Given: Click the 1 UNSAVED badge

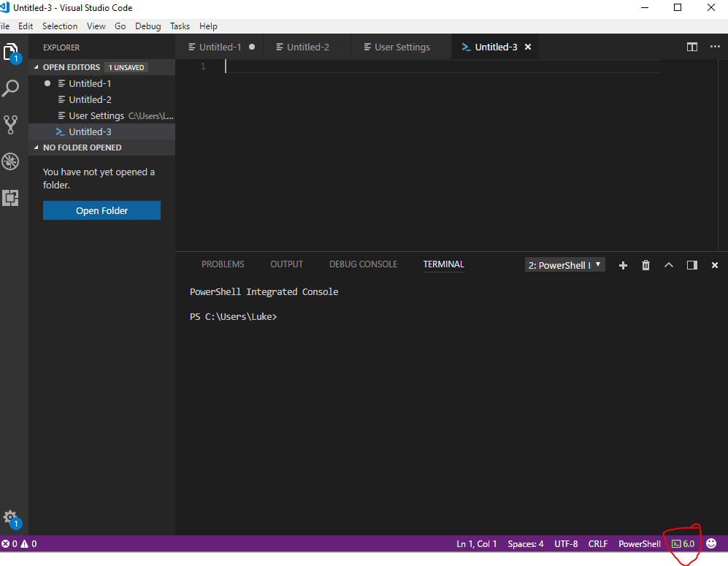Looking at the screenshot, I should (126, 67).
